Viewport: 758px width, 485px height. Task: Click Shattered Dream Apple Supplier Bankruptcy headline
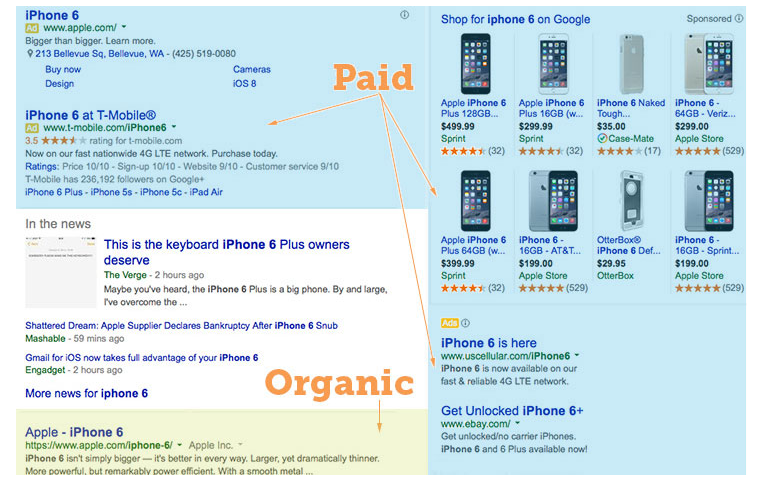tap(181, 325)
